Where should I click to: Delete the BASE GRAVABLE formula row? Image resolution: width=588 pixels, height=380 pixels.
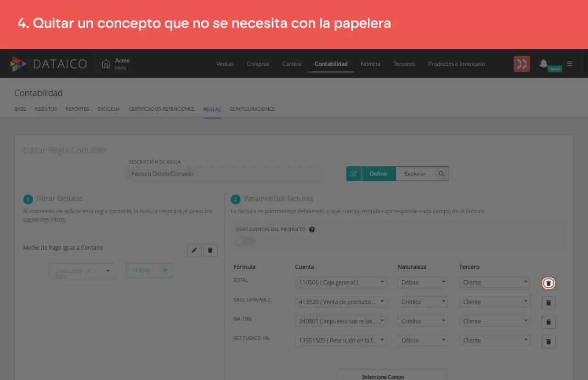pyautogui.click(x=548, y=303)
